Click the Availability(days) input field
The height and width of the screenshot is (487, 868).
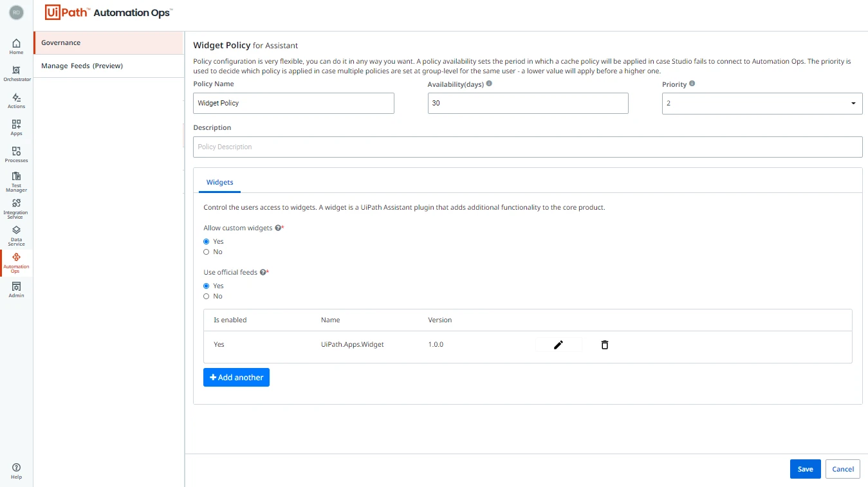tap(528, 104)
